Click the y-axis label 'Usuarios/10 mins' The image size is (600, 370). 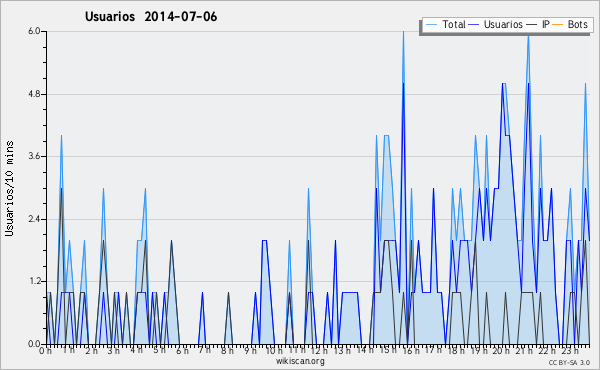pyautogui.click(x=9, y=188)
